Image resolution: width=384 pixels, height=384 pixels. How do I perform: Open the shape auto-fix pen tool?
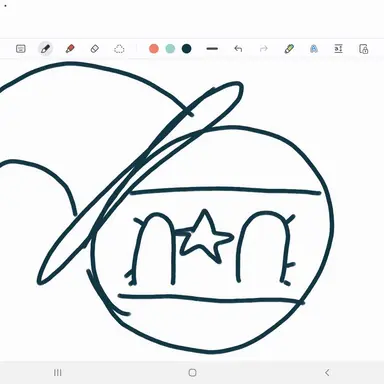point(289,49)
